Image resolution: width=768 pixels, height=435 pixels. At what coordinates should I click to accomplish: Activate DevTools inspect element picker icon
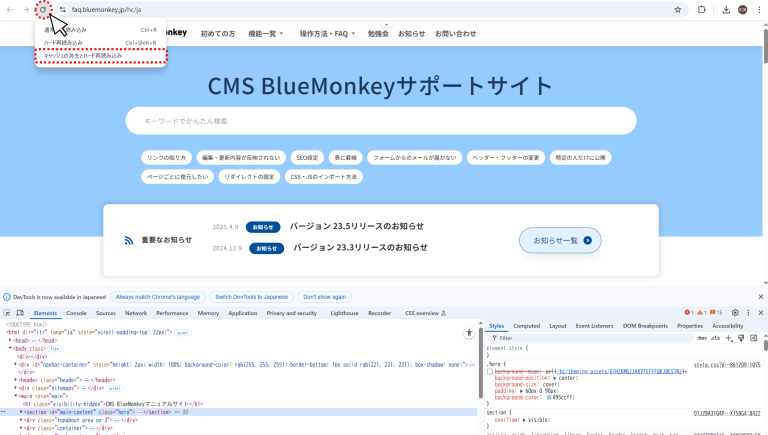tap(7, 313)
